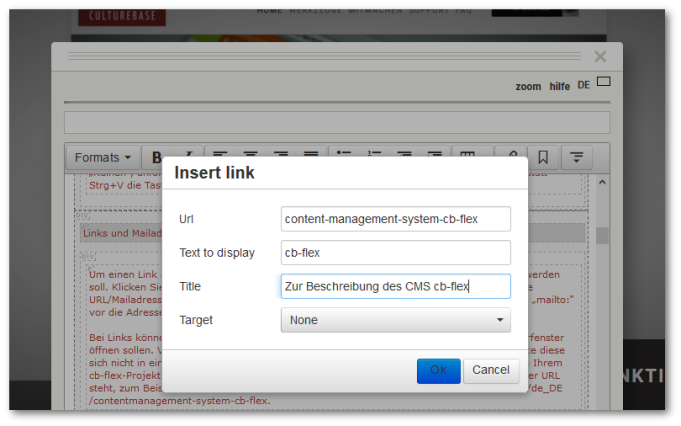Screen dimensions: 681x426
Task: Expand the Target dropdown showing None
Action: click(395, 320)
